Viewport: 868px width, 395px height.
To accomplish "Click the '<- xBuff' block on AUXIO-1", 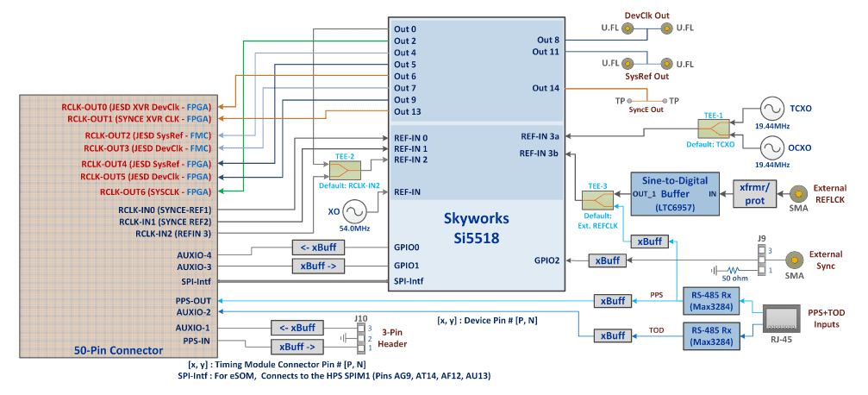I will tap(297, 328).
